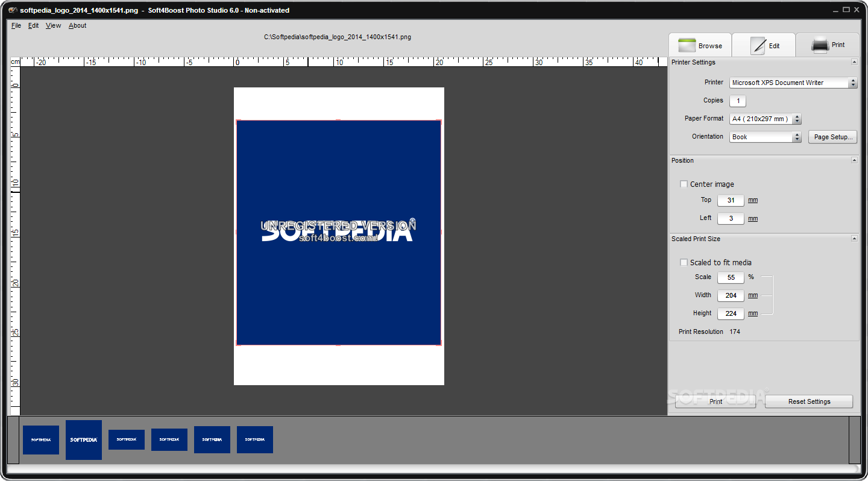Enable the Center image checkbox
The height and width of the screenshot is (481, 868).
tap(684, 184)
